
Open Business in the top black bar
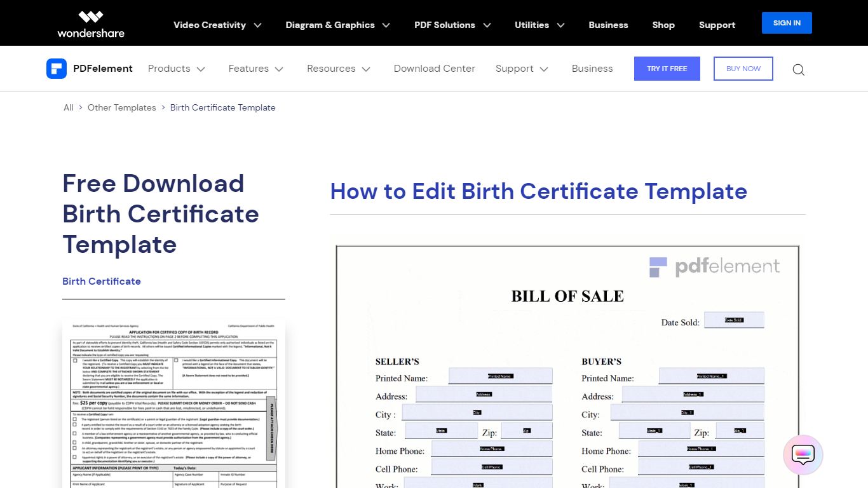(x=608, y=25)
